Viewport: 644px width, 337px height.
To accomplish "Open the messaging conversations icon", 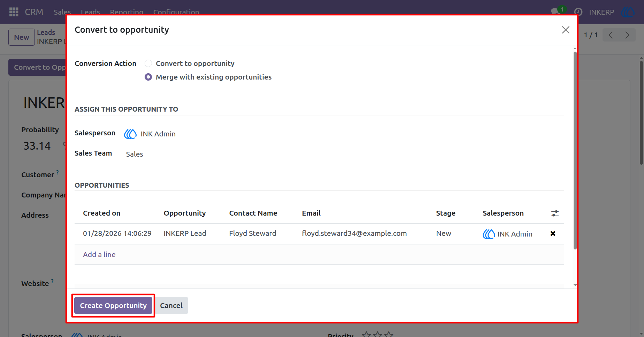I will pyautogui.click(x=555, y=12).
